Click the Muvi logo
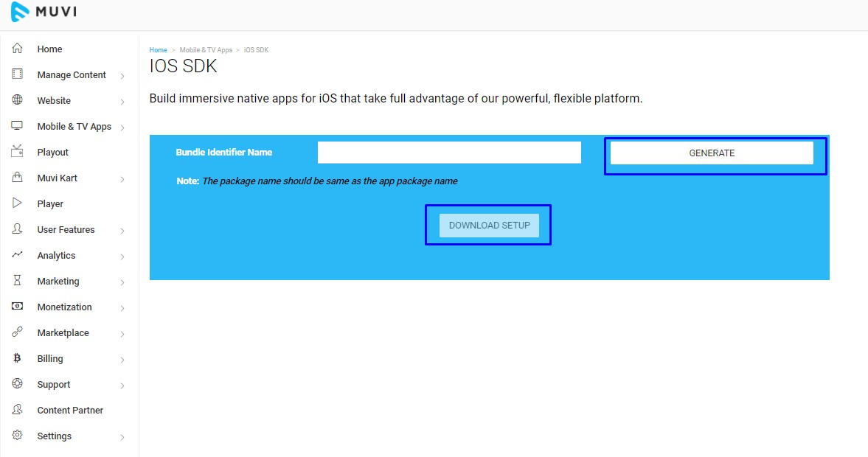The image size is (868, 457). click(x=44, y=12)
